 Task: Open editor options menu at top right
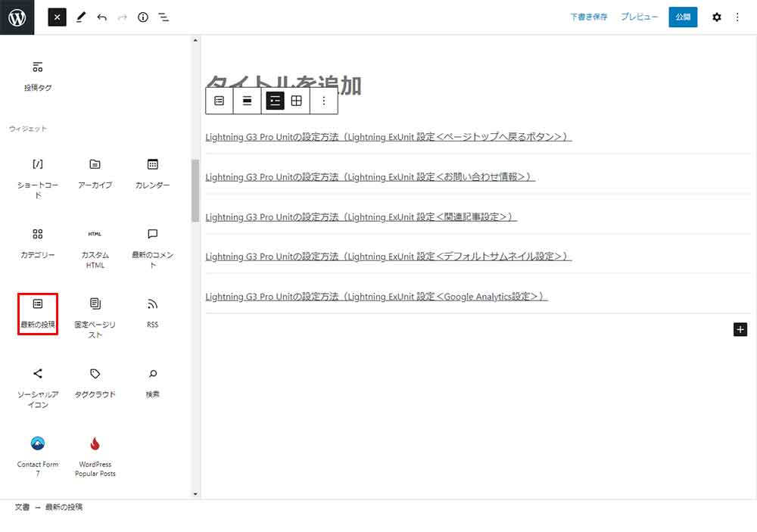pos(738,17)
